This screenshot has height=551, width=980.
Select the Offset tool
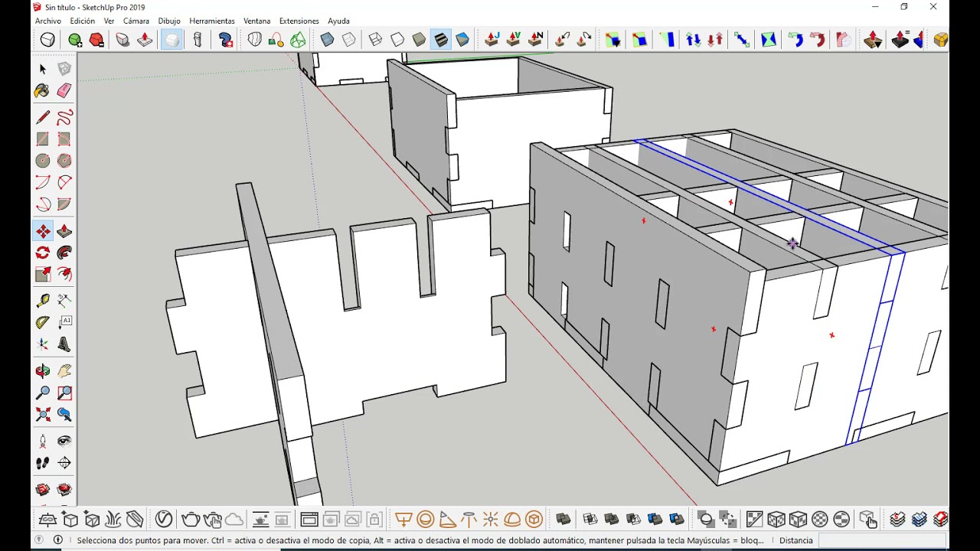tap(64, 274)
